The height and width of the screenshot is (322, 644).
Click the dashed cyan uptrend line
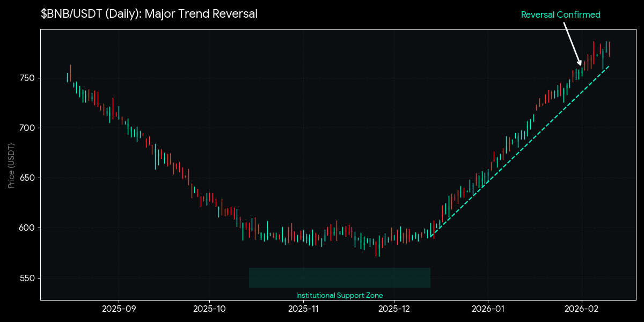pyautogui.click(x=519, y=150)
